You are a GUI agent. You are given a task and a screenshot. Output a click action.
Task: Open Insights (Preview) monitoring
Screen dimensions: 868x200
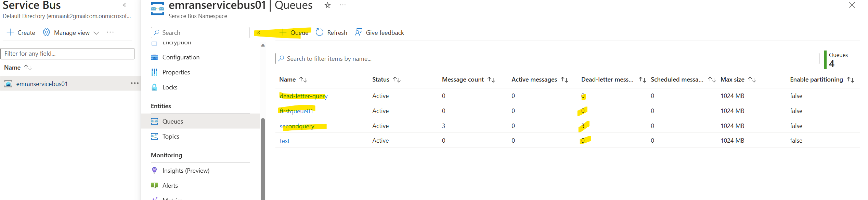pyautogui.click(x=186, y=171)
